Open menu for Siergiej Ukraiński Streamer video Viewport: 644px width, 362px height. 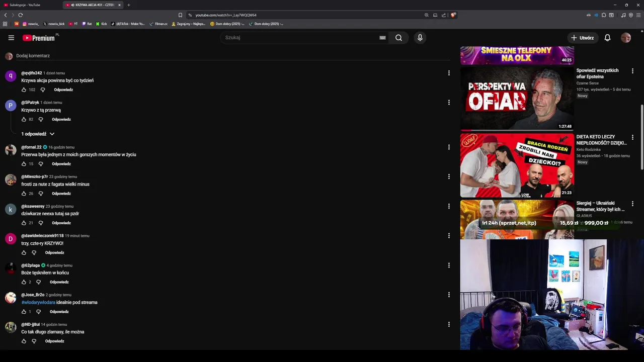tap(632, 204)
